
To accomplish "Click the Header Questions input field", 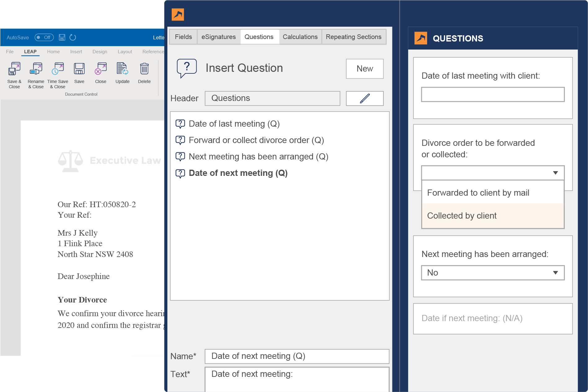I will pyautogui.click(x=272, y=98).
